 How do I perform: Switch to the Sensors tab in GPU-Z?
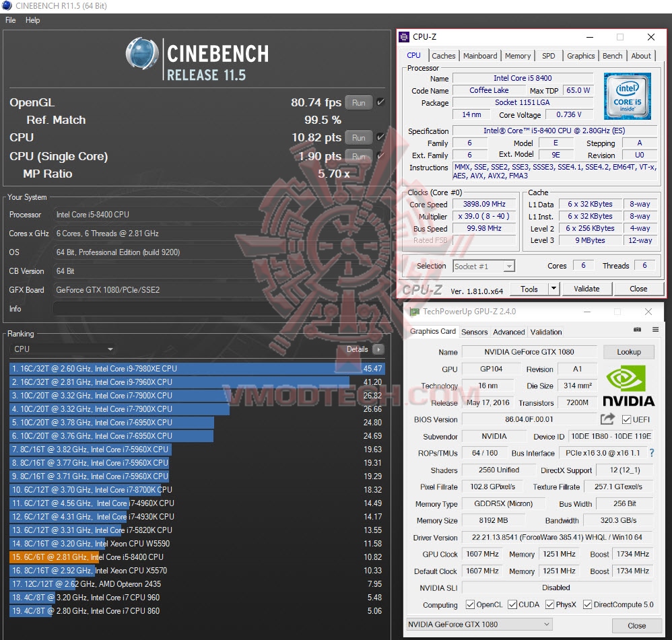pyautogui.click(x=474, y=332)
